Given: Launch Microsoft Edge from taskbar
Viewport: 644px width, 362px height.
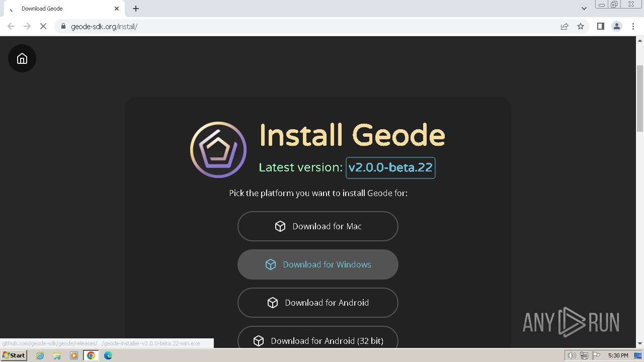Looking at the screenshot, I should (108, 355).
